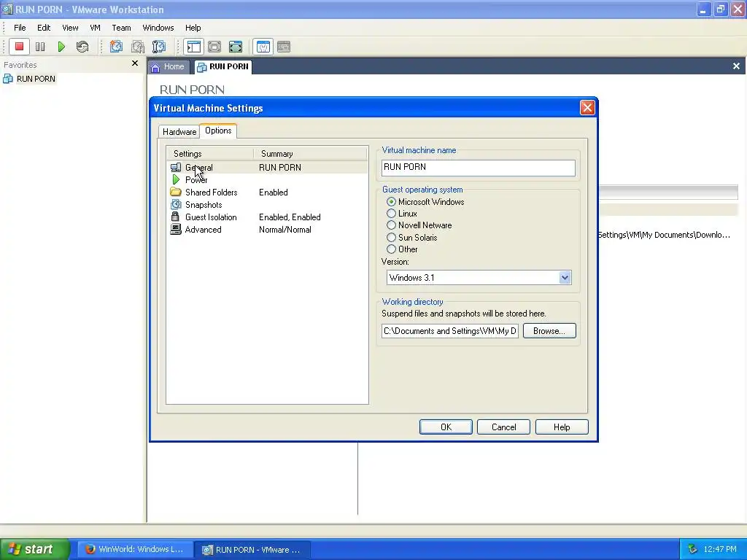Click the Working directory path field

point(450,331)
